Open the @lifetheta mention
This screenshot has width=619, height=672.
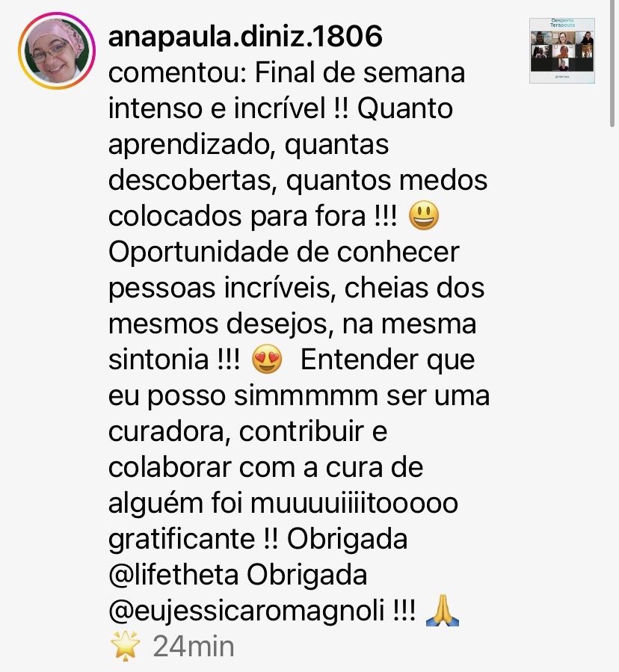click(x=173, y=574)
